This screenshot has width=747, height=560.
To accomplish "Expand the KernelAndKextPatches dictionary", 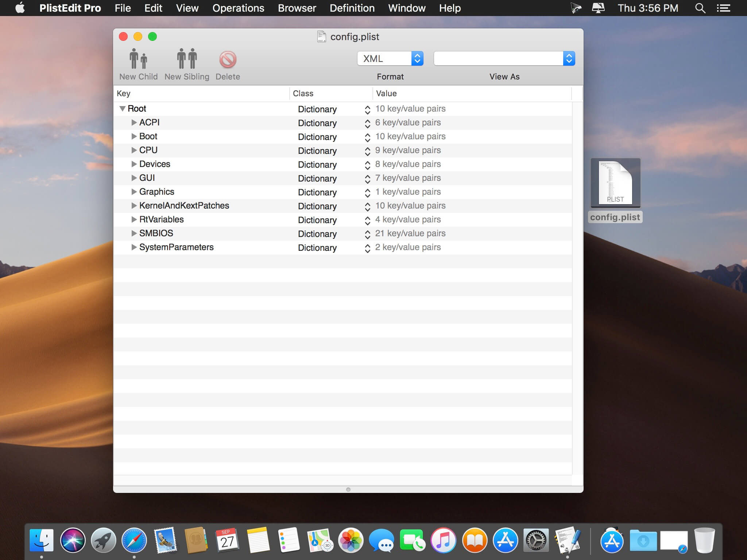I will (134, 206).
